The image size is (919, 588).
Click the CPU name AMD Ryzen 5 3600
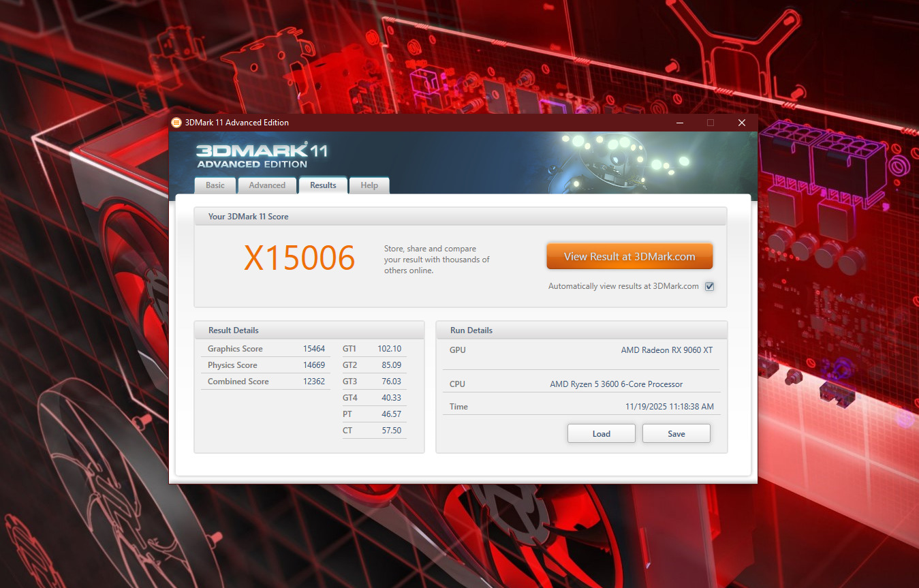[617, 384]
